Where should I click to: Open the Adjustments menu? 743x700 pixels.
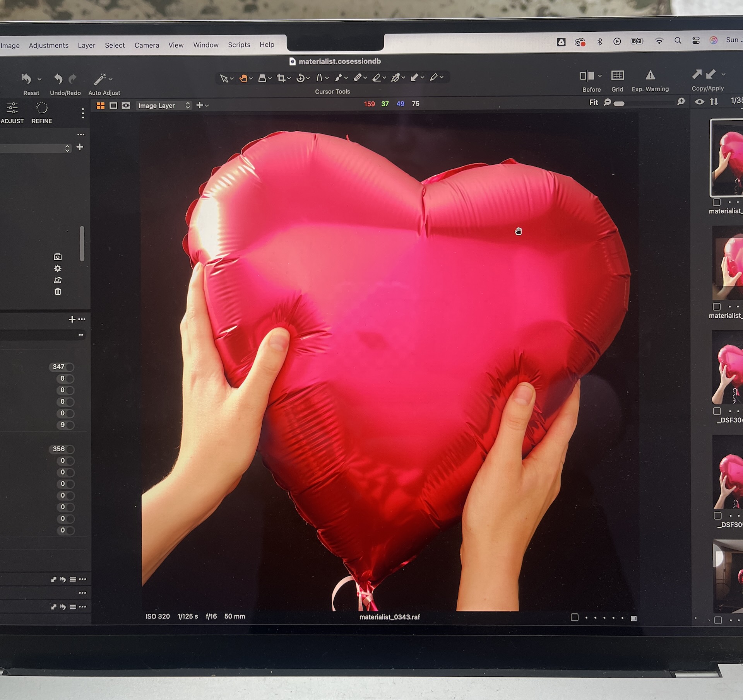tap(48, 46)
